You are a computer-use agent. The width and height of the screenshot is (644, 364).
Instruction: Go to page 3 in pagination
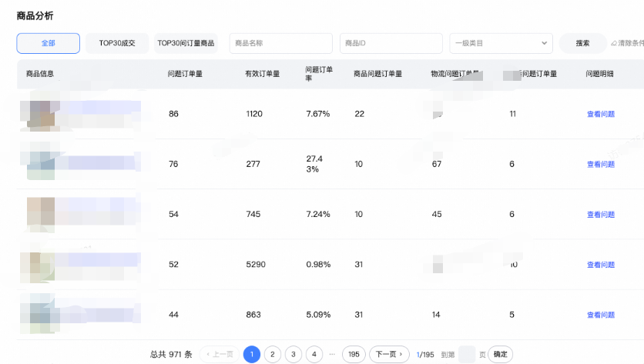(293, 354)
